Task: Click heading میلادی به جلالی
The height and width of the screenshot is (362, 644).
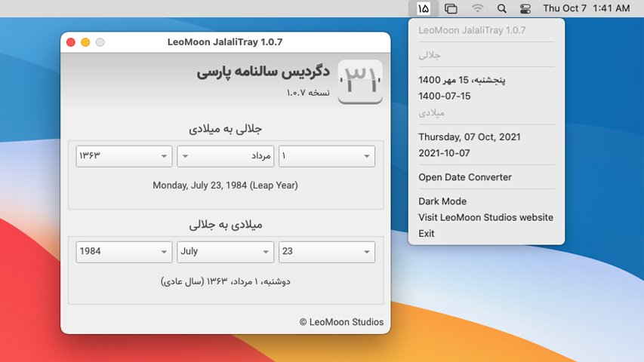Action: coord(226,225)
